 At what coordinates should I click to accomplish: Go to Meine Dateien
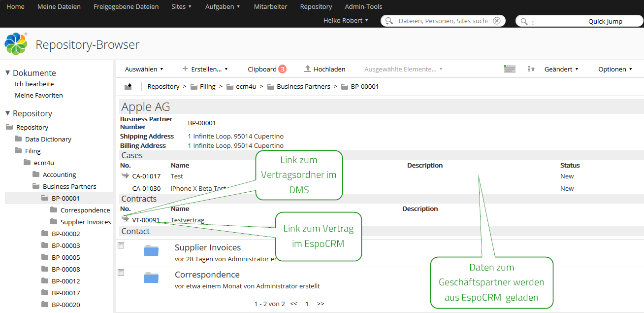point(59,6)
